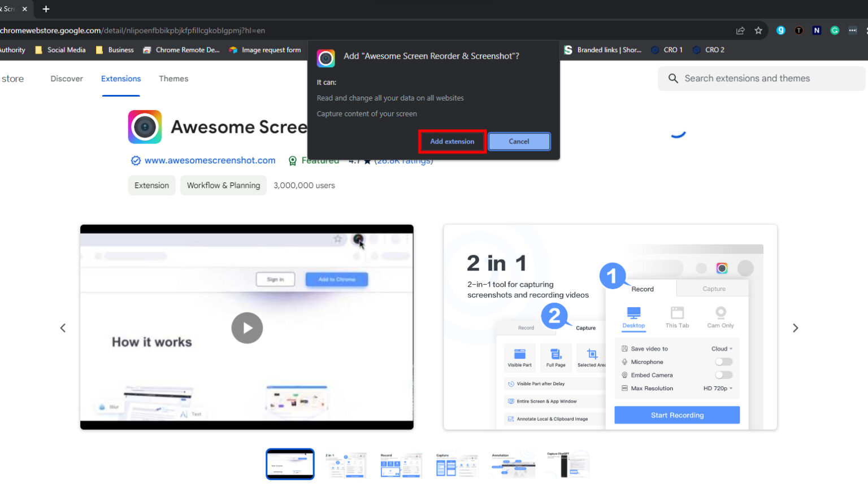The height and width of the screenshot is (488, 868).
Task: Open the Notion extension icon
Action: pyautogui.click(x=817, y=30)
